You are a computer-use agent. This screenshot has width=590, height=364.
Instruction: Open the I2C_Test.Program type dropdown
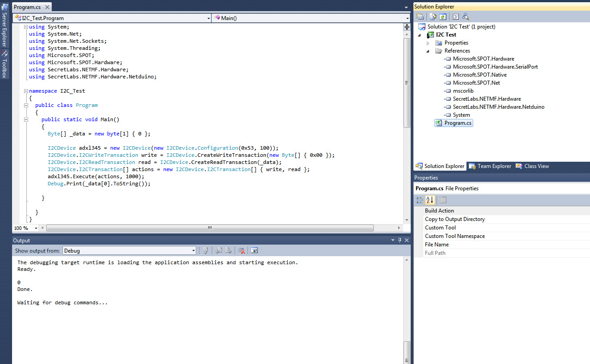pos(209,18)
